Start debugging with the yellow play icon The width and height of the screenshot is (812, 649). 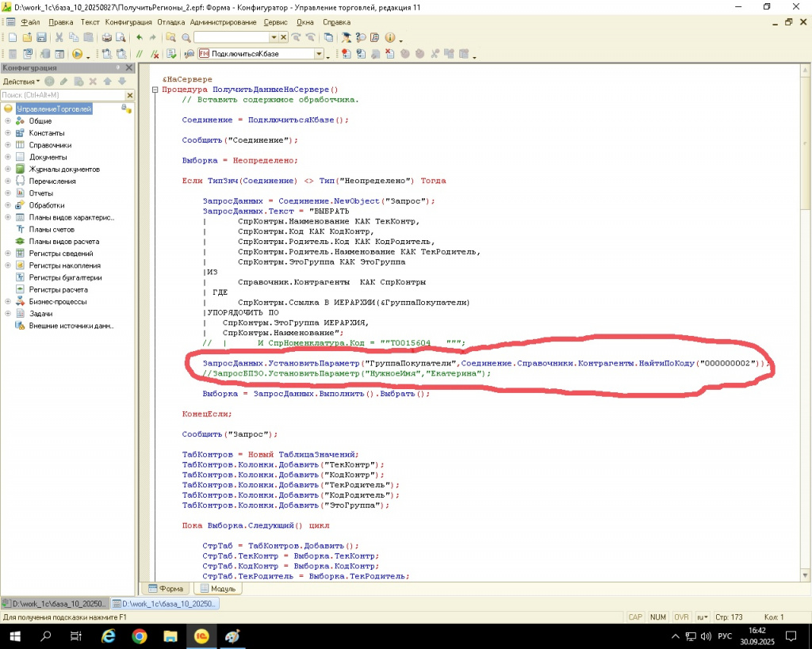click(x=77, y=54)
